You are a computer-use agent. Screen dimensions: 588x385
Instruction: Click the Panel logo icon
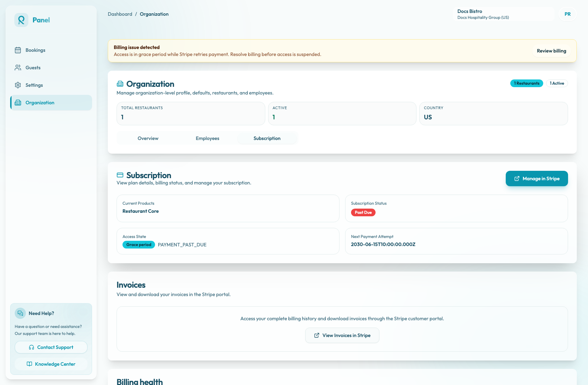[21, 20]
